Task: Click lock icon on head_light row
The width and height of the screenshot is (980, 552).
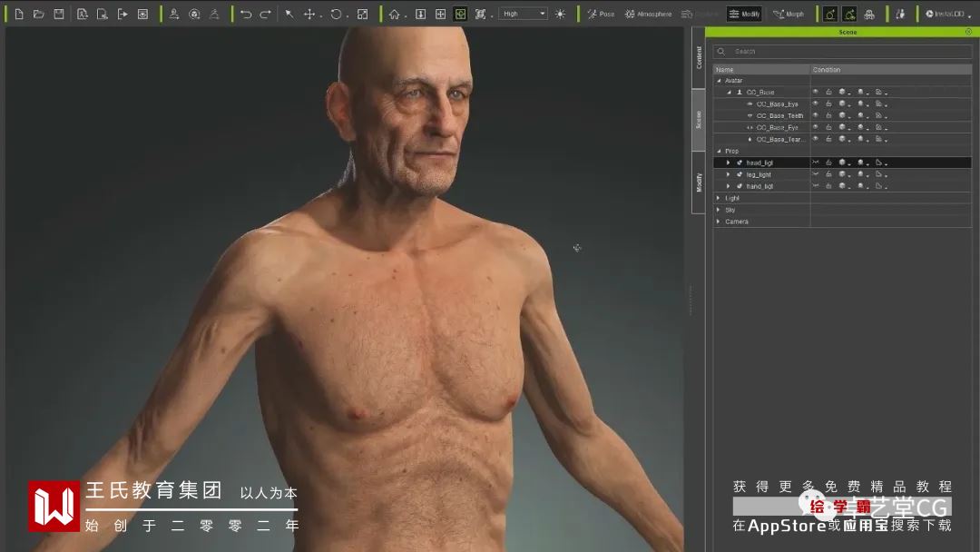Action: pyautogui.click(x=828, y=163)
